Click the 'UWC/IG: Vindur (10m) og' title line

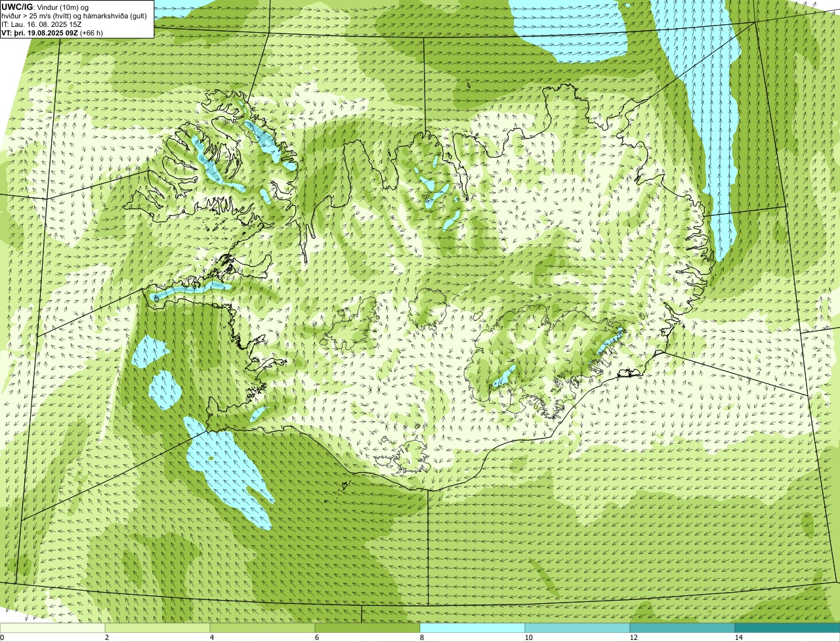(x=45, y=7)
